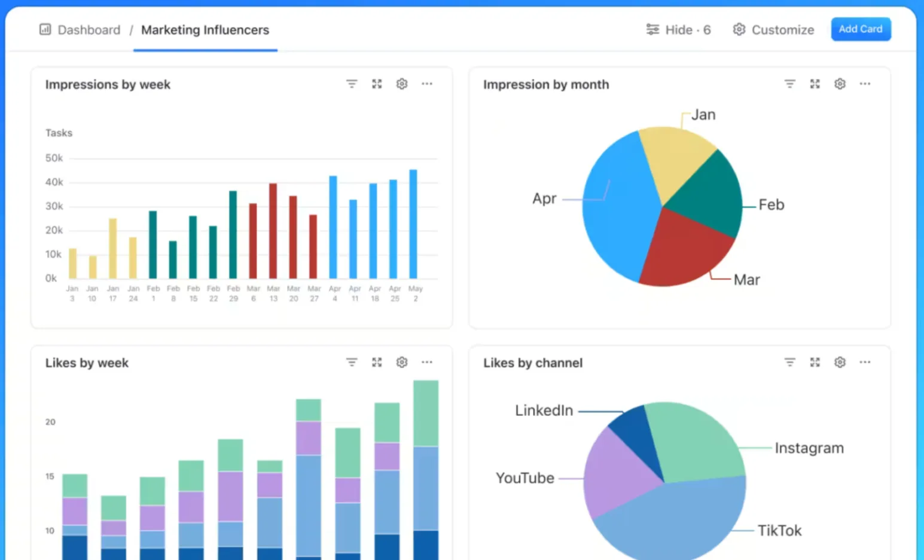Open the ellipsis menu on Likes by week
Screen dimensions: 924x560
[426, 362]
